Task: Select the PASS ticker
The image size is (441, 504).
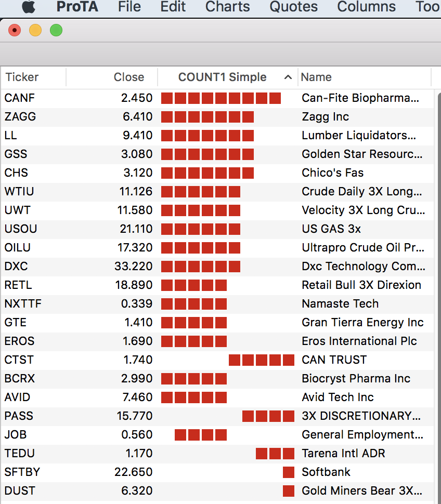Action: (19, 416)
